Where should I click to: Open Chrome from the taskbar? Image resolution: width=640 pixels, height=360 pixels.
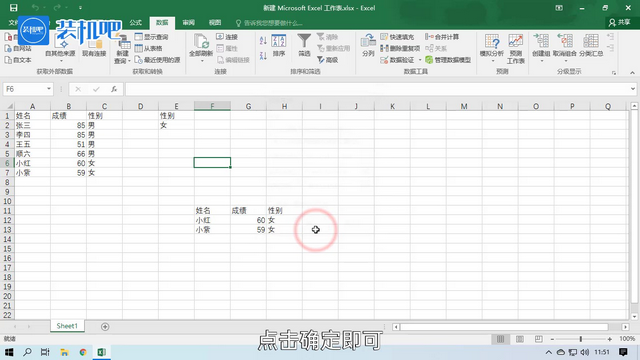(x=83, y=352)
